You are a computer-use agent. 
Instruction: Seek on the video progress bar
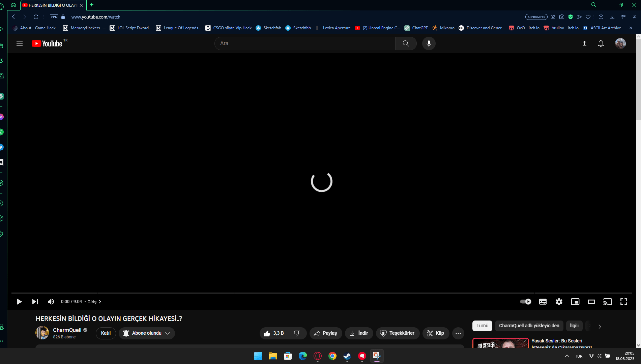click(x=321, y=293)
